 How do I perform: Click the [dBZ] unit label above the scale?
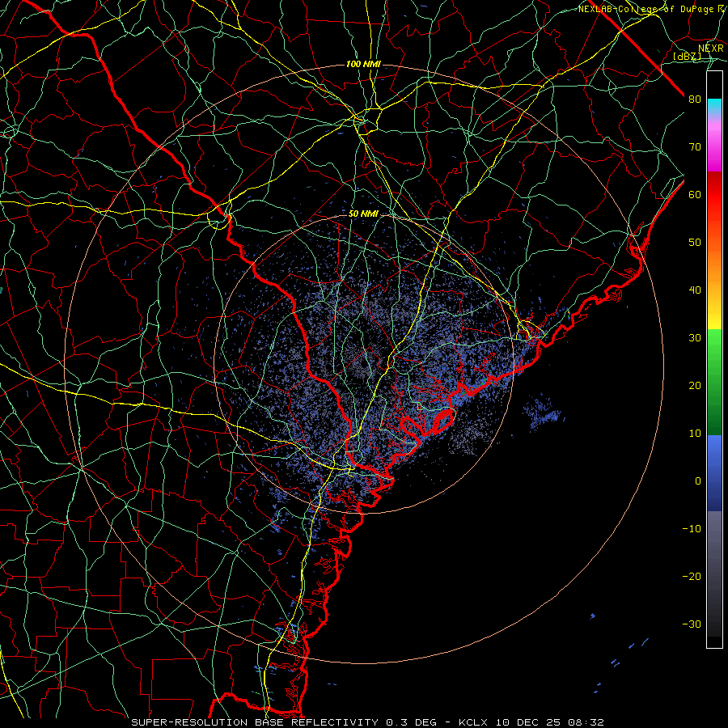[x=687, y=57]
